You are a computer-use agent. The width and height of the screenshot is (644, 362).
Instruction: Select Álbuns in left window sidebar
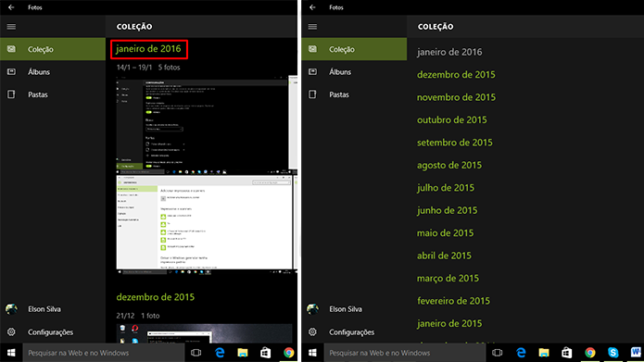click(x=53, y=72)
